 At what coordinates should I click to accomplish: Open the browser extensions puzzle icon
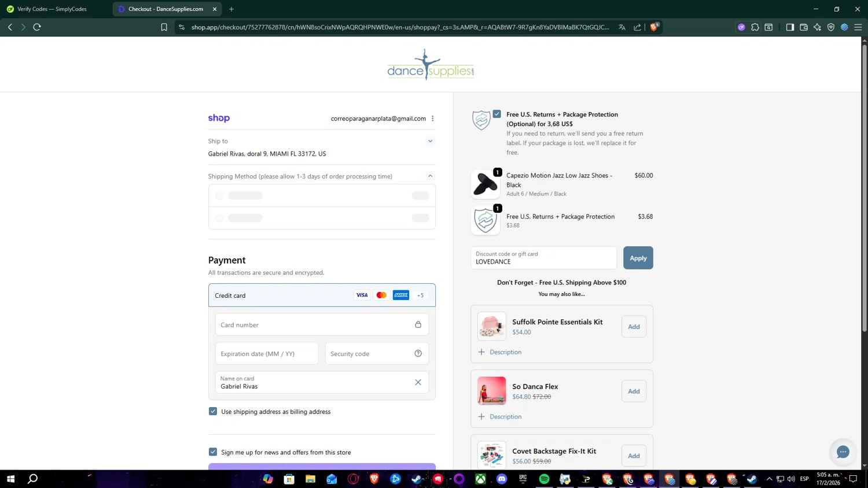(755, 27)
